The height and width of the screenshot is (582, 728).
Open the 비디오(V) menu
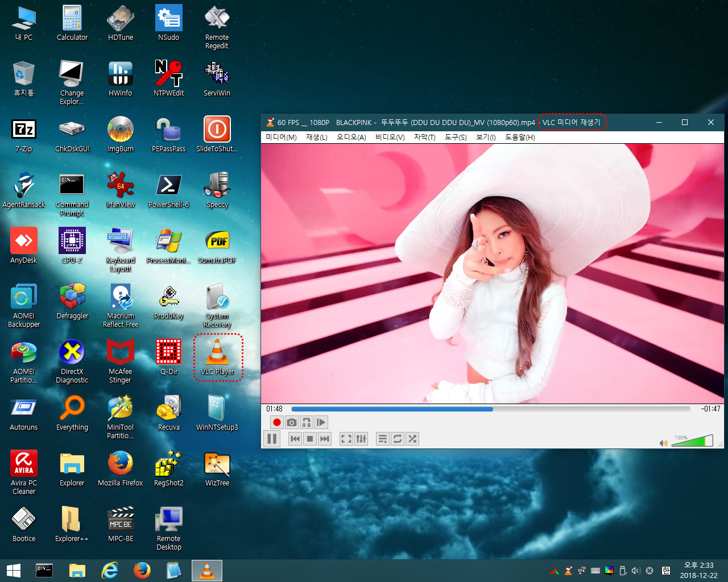coord(390,137)
